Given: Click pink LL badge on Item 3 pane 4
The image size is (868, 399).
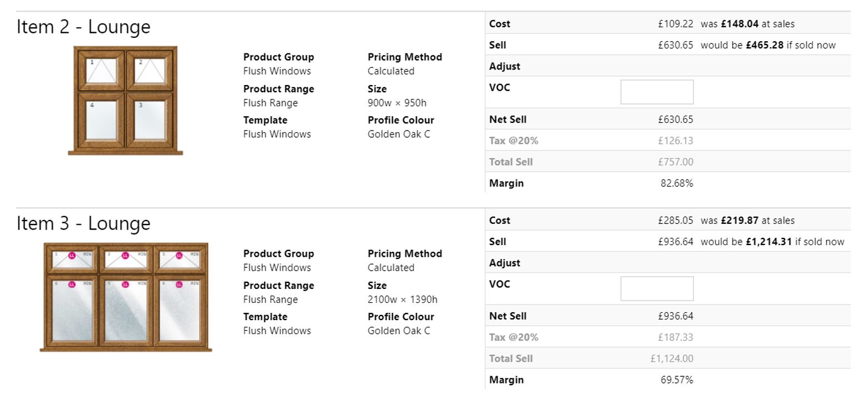Looking at the screenshot, I should (179, 285).
